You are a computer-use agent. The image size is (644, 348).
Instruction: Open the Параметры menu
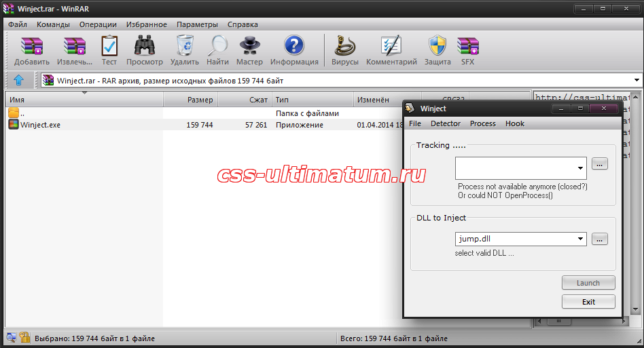197,24
